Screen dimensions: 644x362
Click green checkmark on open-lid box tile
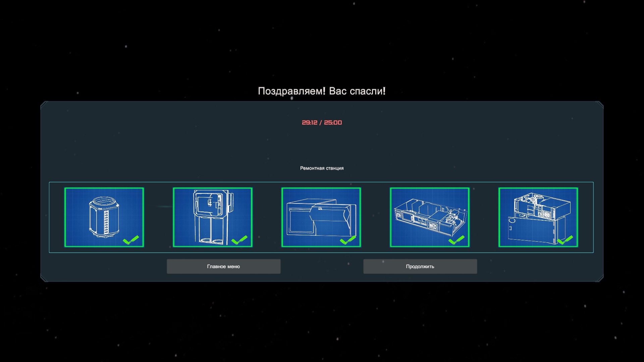click(348, 240)
